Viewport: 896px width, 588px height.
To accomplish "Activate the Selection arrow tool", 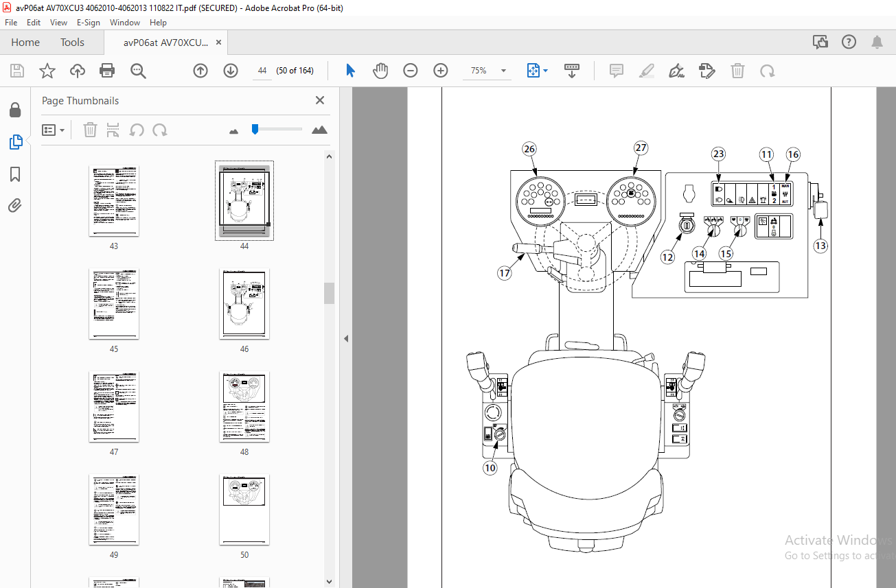I will (x=350, y=71).
